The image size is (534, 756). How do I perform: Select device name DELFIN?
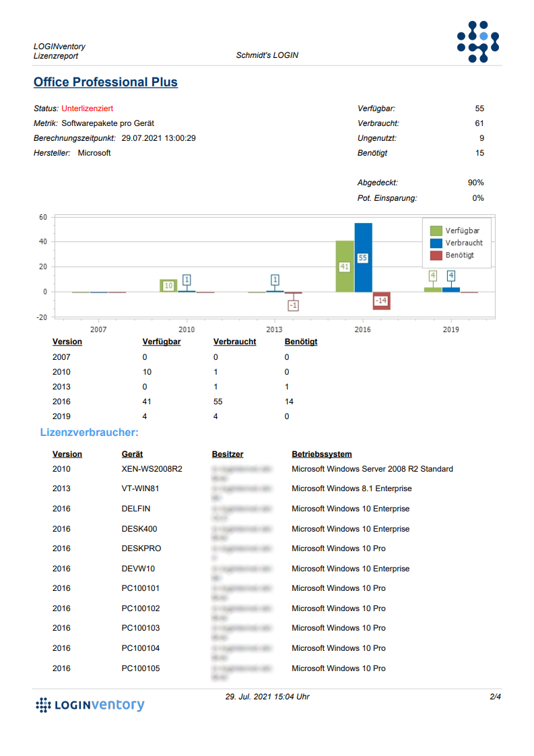tap(136, 509)
